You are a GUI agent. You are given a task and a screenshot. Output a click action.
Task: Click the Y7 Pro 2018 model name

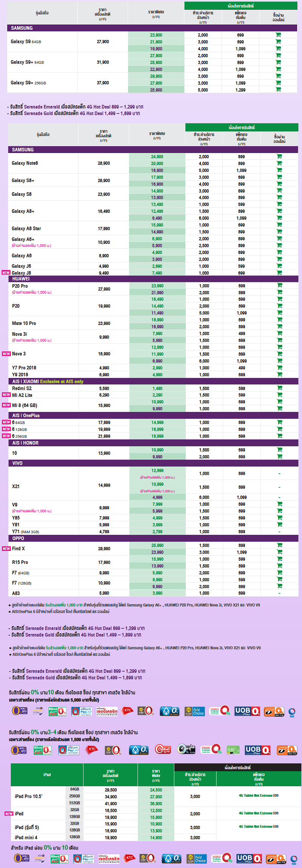click(x=24, y=367)
